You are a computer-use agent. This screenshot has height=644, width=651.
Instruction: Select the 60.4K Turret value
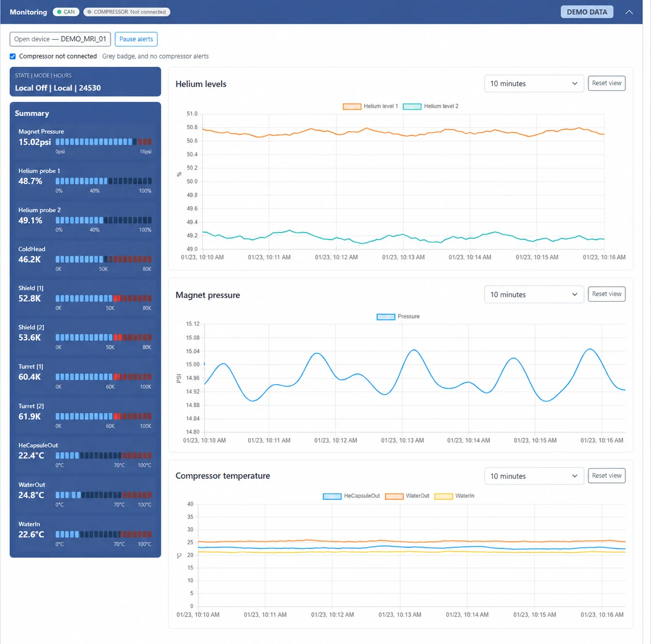29,377
